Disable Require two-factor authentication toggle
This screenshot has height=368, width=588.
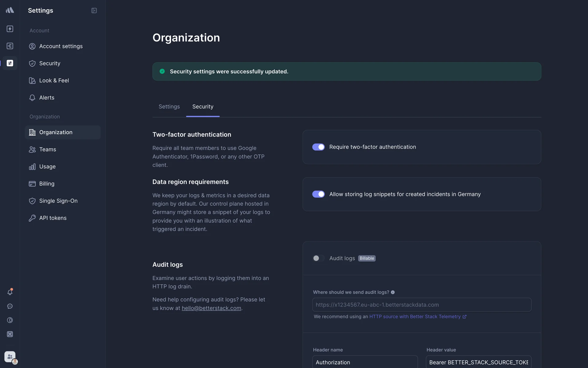point(318,147)
